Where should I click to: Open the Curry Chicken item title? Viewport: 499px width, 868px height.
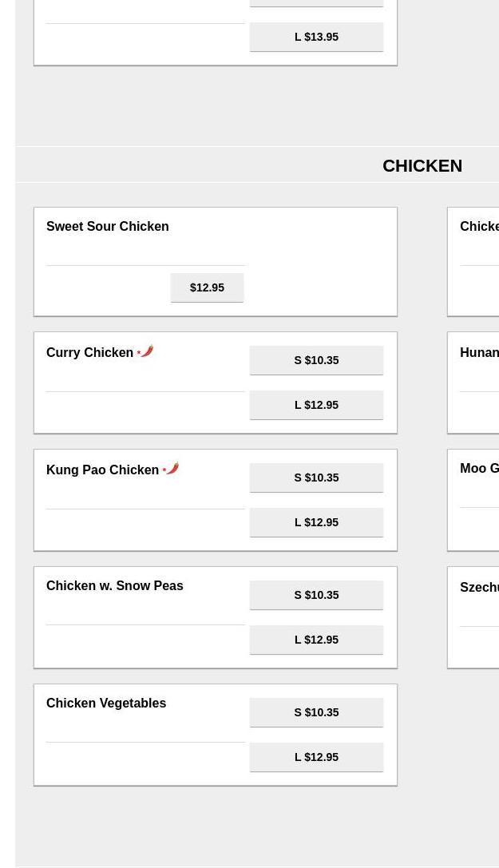(90, 353)
